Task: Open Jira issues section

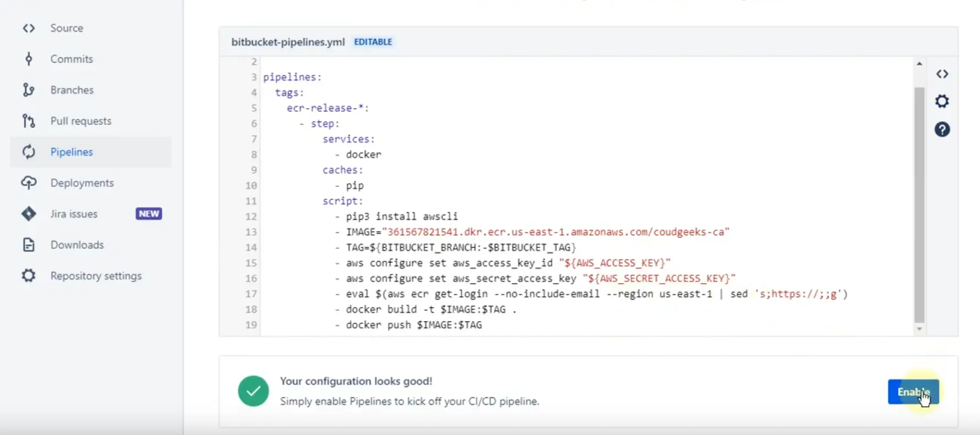Action: click(x=74, y=214)
